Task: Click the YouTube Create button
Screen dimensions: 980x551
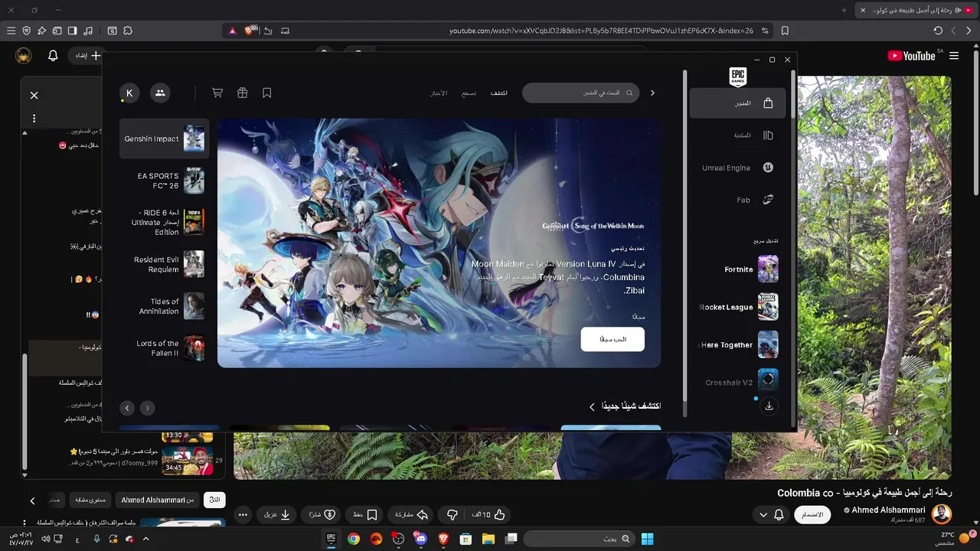Action: click(x=87, y=56)
